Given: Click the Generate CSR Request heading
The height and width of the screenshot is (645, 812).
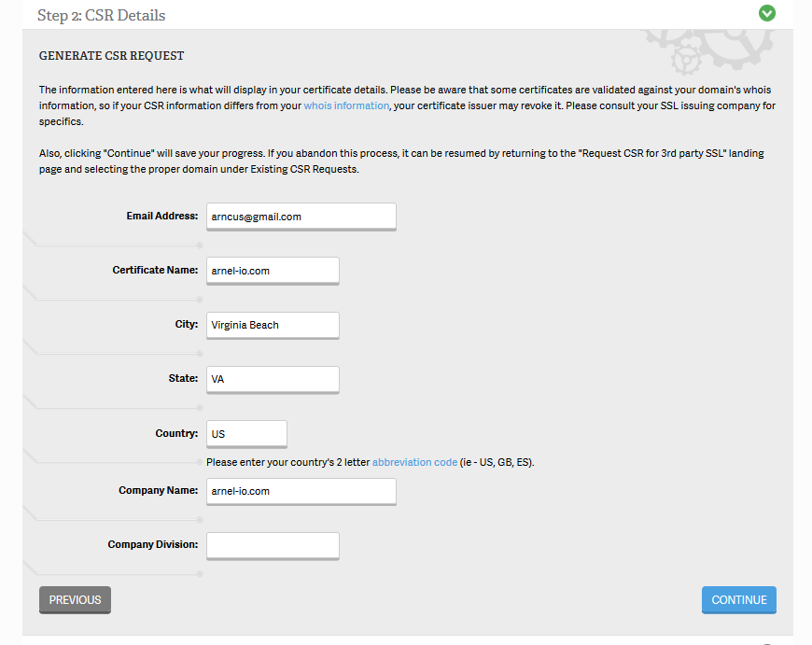Looking at the screenshot, I should pos(111,56).
